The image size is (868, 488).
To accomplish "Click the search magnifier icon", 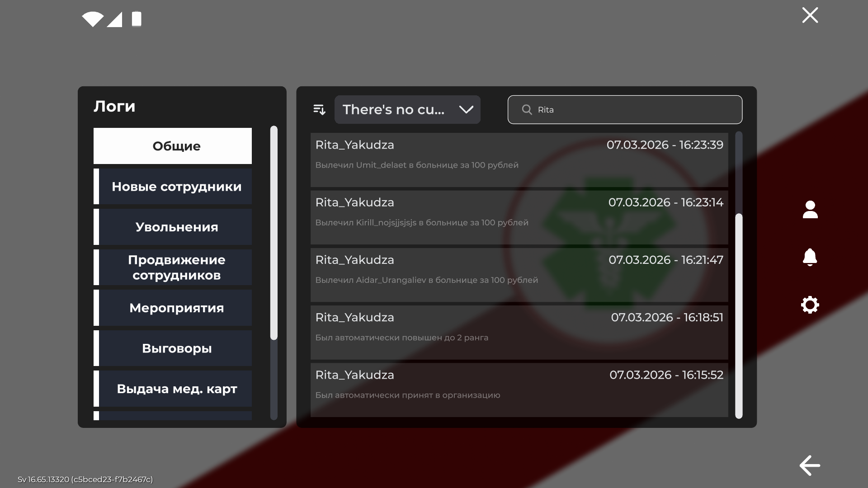I will click(x=527, y=109).
